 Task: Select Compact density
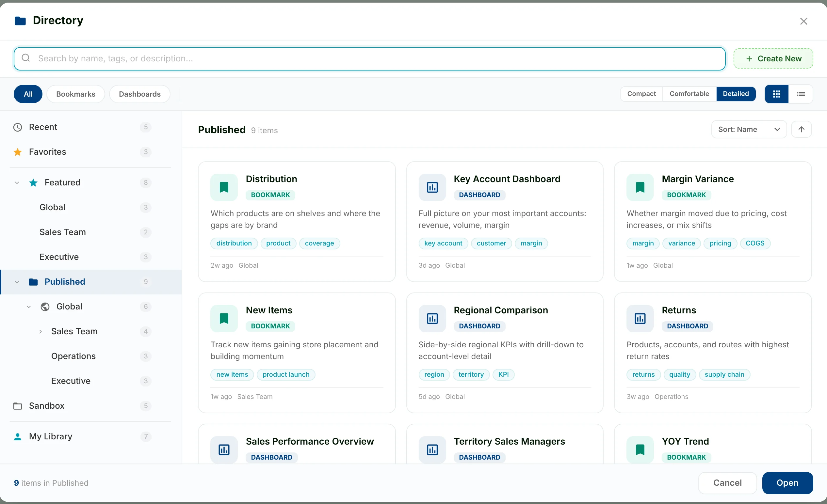pyautogui.click(x=641, y=94)
